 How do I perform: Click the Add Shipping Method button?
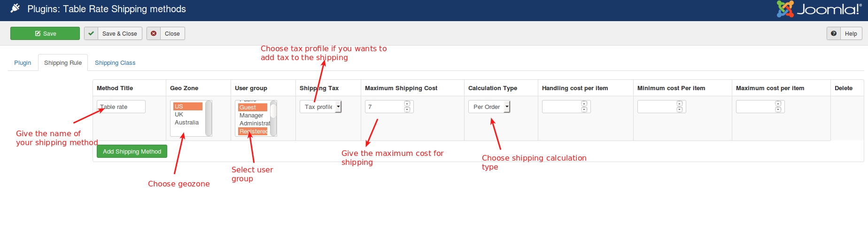point(132,151)
